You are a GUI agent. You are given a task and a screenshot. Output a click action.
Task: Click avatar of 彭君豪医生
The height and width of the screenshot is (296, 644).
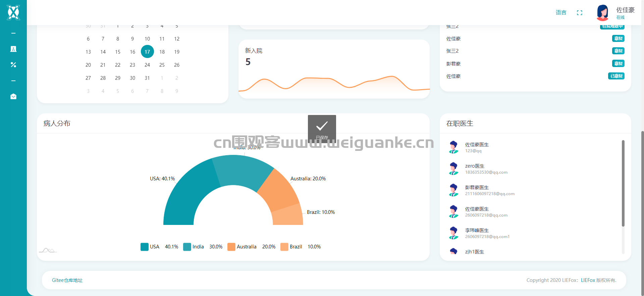coord(453,190)
